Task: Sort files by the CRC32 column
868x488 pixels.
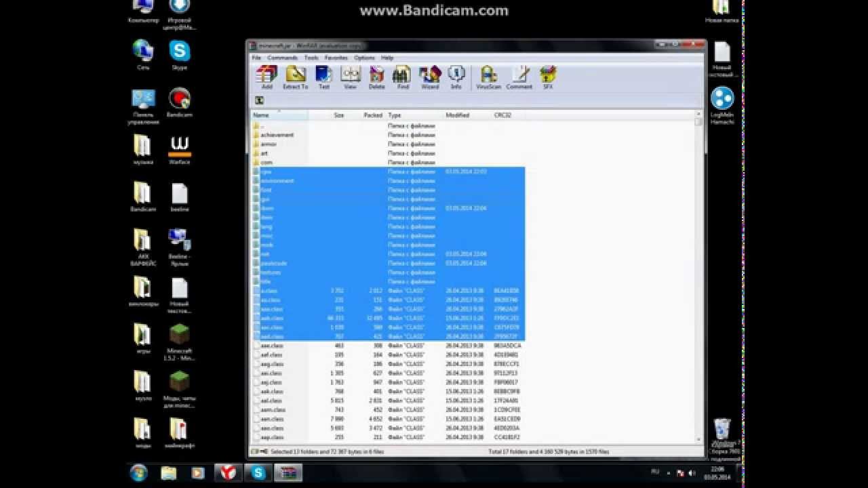Action: (x=508, y=115)
